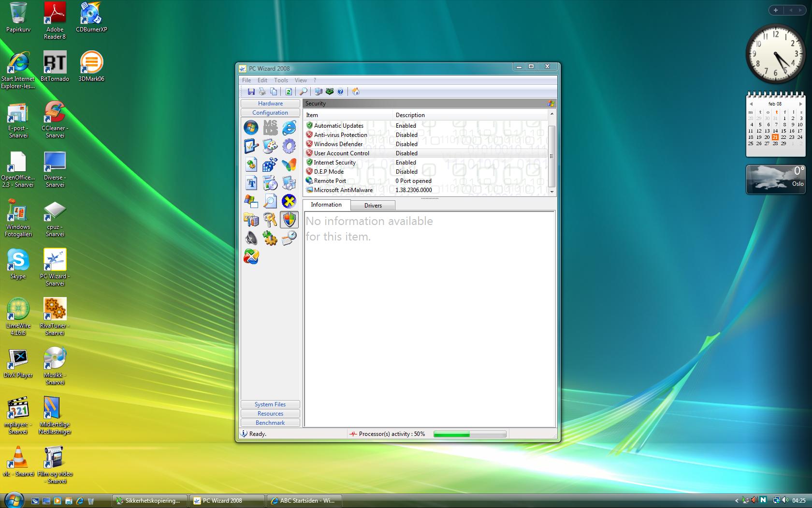The height and width of the screenshot is (508, 812).
Task: Open the Windows Start button
Action: (x=13, y=500)
